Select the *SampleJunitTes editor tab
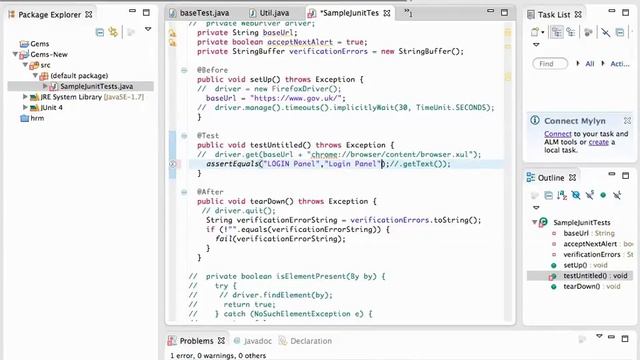Image resolution: width=640 pixels, height=360 pixels. pyautogui.click(x=349, y=13)
